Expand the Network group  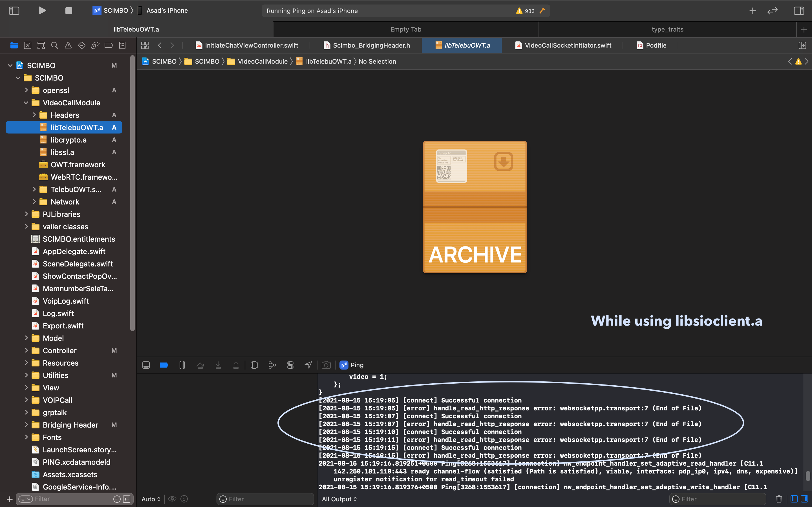tap(35, 201)
